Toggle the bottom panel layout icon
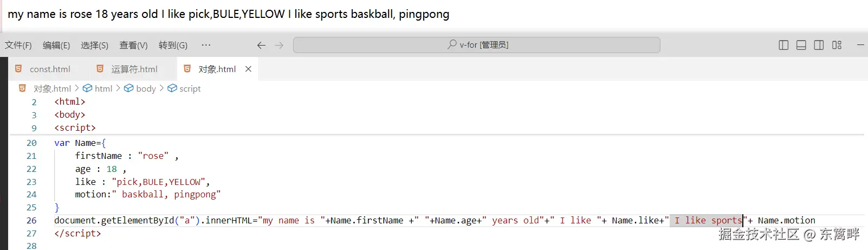 click(801, 45)
